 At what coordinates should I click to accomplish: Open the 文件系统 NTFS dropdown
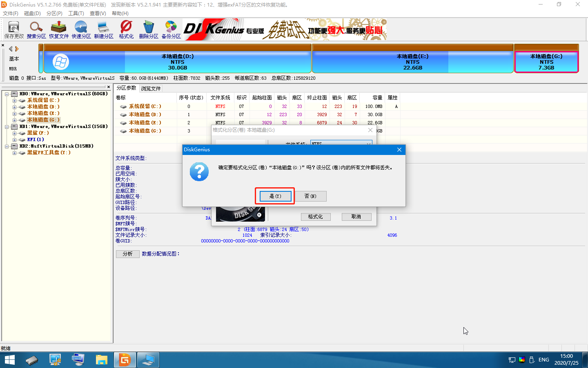coord(341,143)
